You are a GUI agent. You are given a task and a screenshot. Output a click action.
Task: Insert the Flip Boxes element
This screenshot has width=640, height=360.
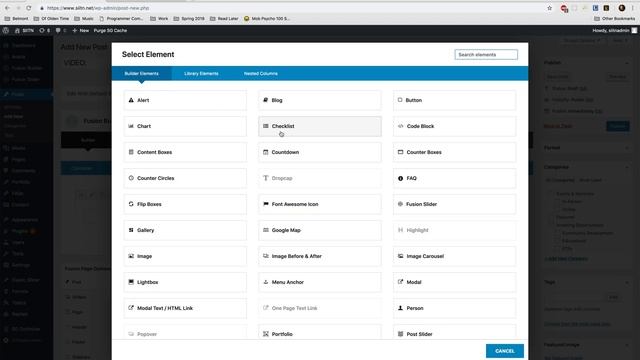point(185,204)
